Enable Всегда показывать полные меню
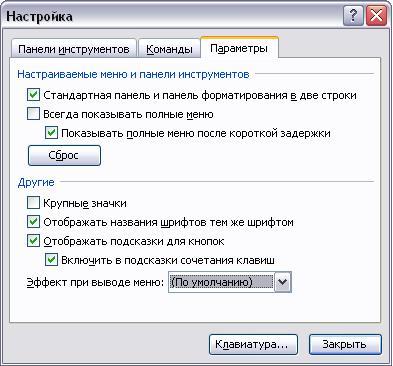The image size is (393, 366). coord(33,114)
